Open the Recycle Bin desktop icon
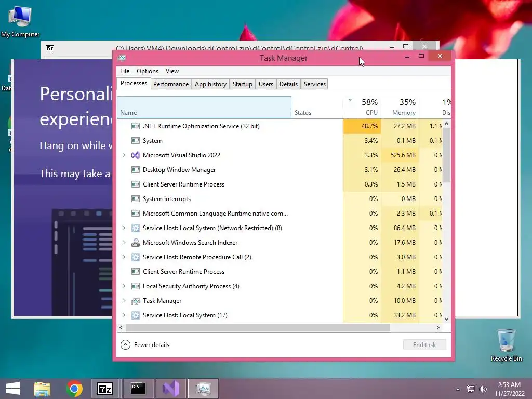 (506, 345)
